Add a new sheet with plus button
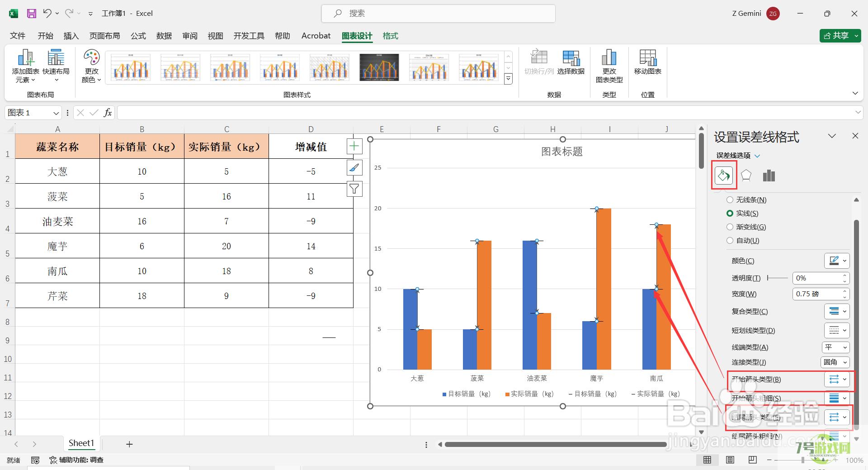Viewport: 868px width, 470px height. point(129,444)
